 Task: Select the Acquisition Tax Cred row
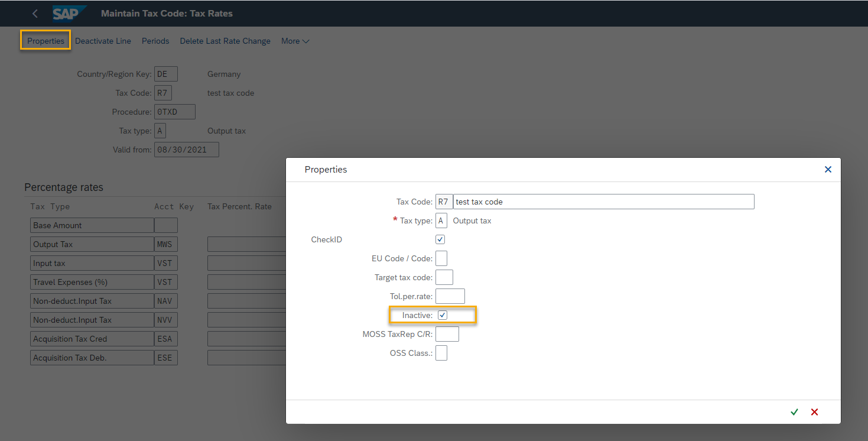point(92,339)
